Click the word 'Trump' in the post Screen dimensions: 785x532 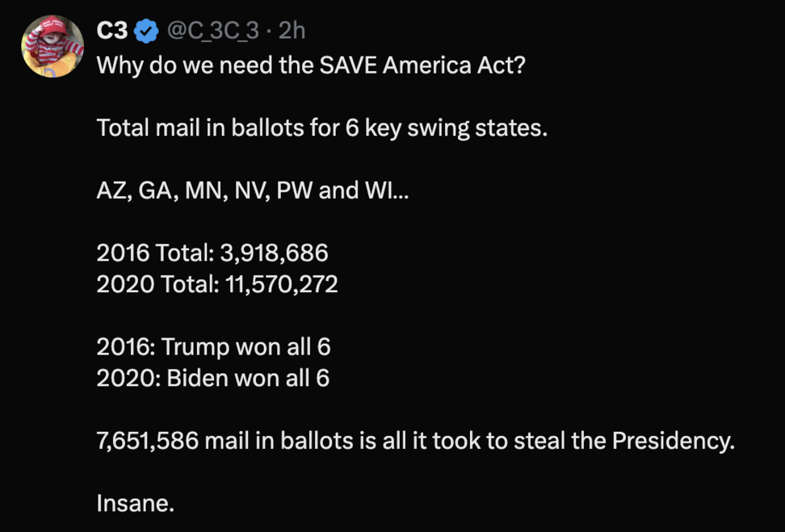[195, 347]
